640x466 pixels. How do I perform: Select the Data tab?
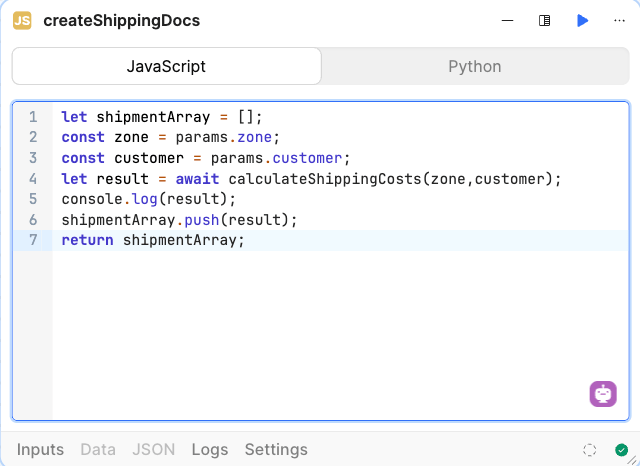coord(98,449)
